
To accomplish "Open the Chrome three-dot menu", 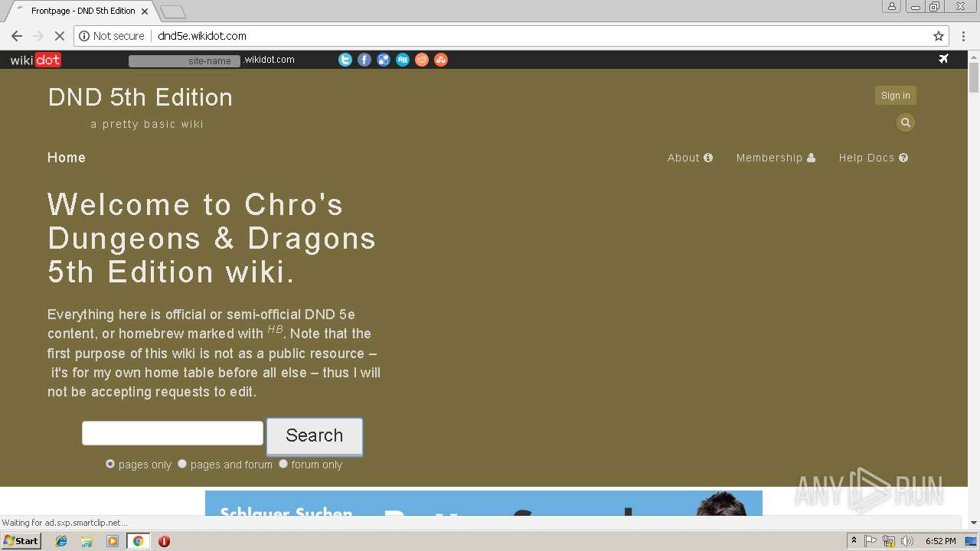I will 964,36.
